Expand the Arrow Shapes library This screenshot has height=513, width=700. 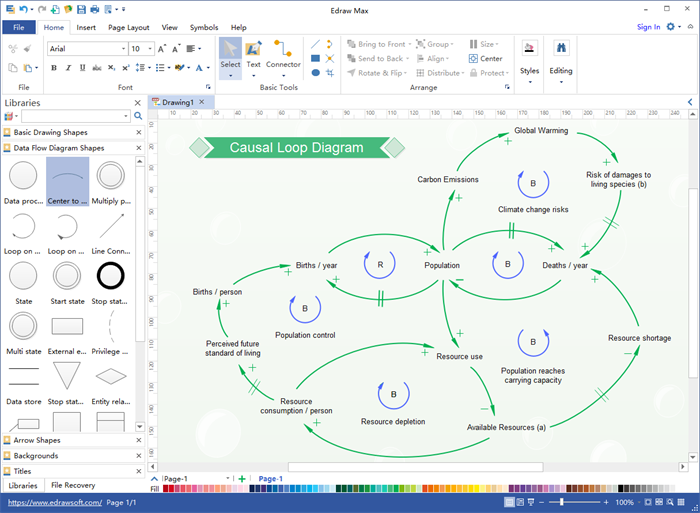36,440
